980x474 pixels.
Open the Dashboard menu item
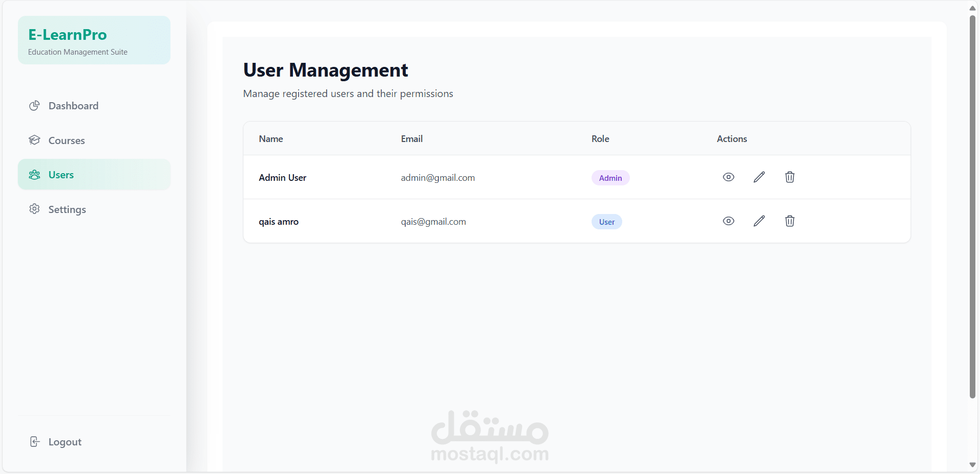tap(94, 106)
